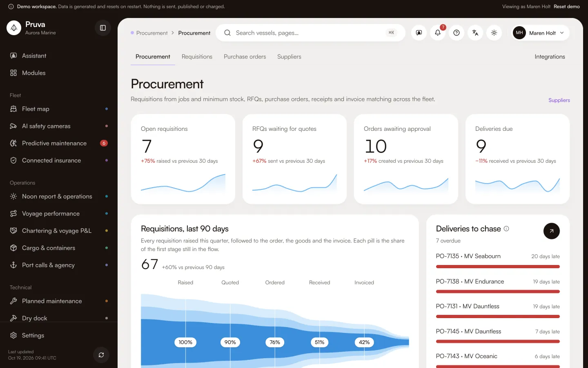The width and height of the screenshot is (588, 368).
Task: Click the PO-7138 MV Endurance late bar
Action: point(498,292)
